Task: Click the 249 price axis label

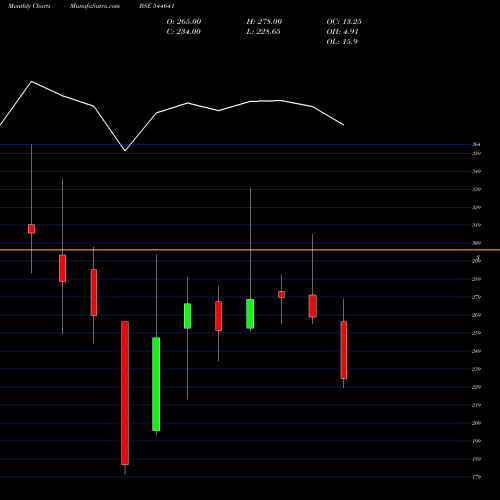Action: point(476,351)
